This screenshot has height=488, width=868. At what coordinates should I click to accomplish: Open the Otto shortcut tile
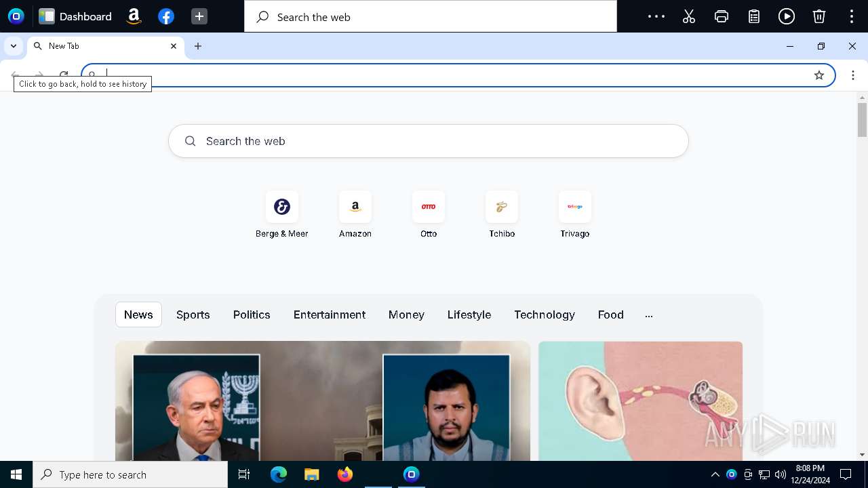429,215
